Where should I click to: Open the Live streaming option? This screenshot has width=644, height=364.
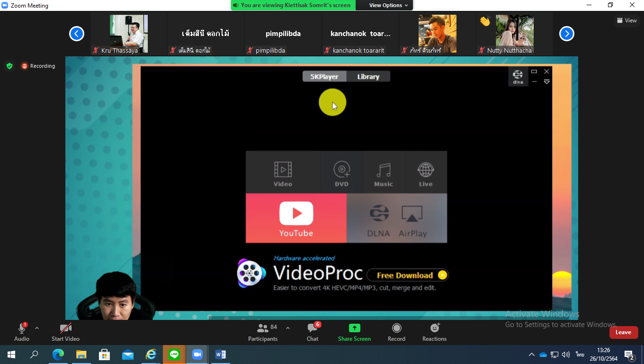coord(426,173)
